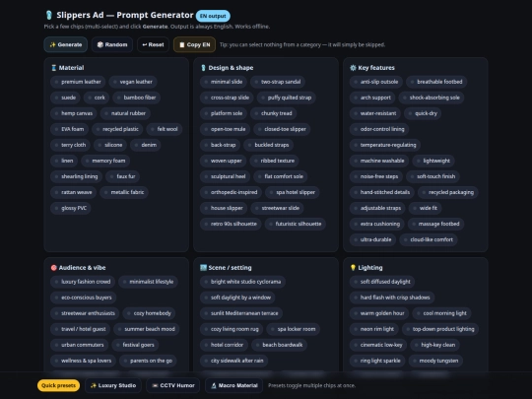The height and width of the screenshot is (399, 532).
Task: Select the temperature-regulating chip
Action: point(385,145)
